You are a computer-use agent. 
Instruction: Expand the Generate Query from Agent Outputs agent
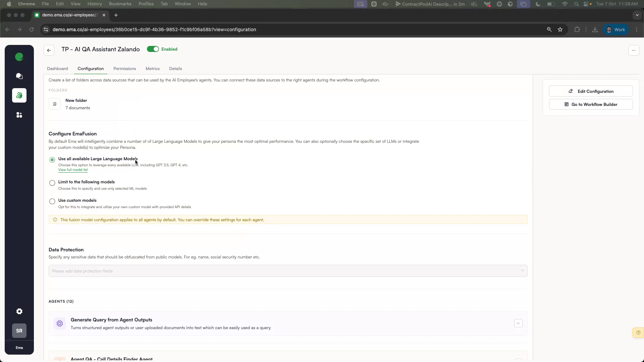pyautogui.click(x=518, y=323)
